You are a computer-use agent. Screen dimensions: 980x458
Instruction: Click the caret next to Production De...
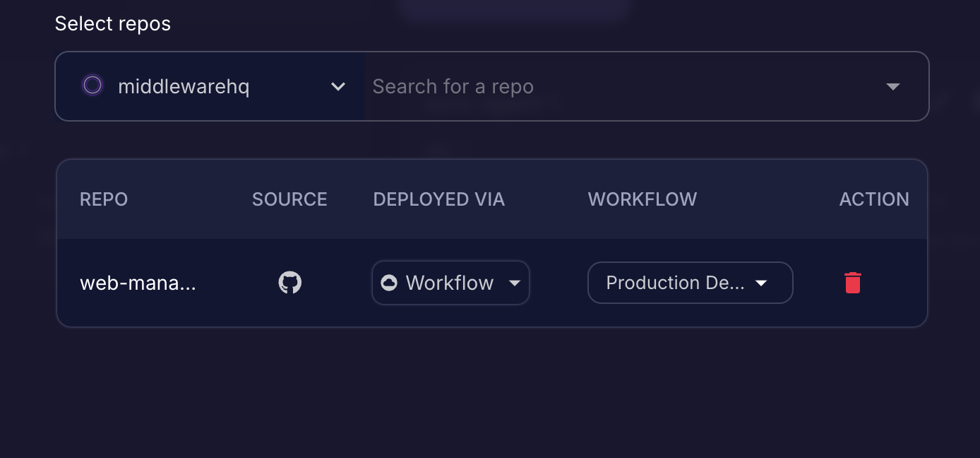click(761, 283)
